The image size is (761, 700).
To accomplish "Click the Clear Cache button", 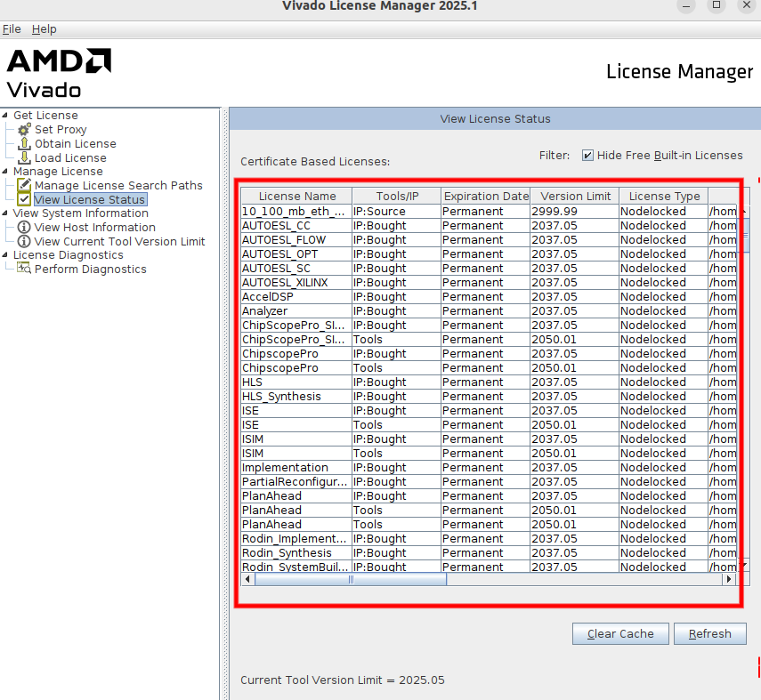I will click(x=620, y=633).
